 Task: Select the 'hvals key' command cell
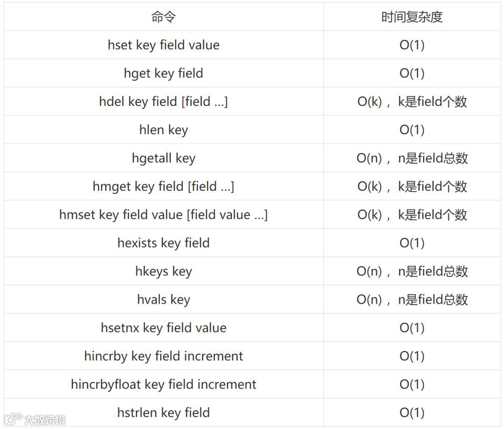(x=164, y=299)
